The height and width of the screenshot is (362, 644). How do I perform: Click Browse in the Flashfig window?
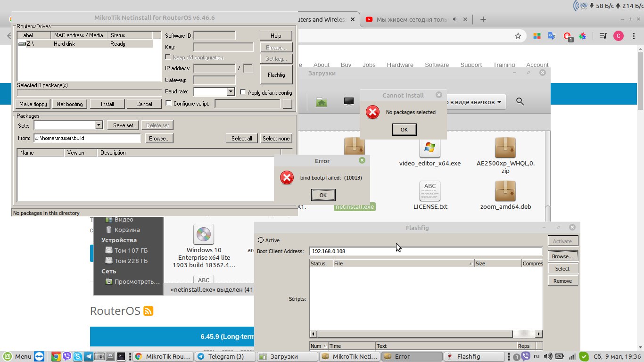[562, 256]
